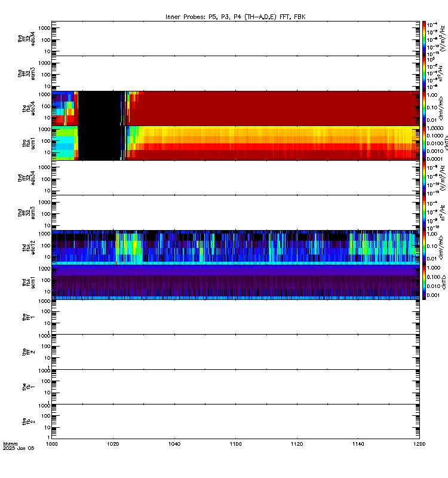Click the 'the ff 1' panel label
This screenshot has height=478, width=448.
(x=29, y=317)
